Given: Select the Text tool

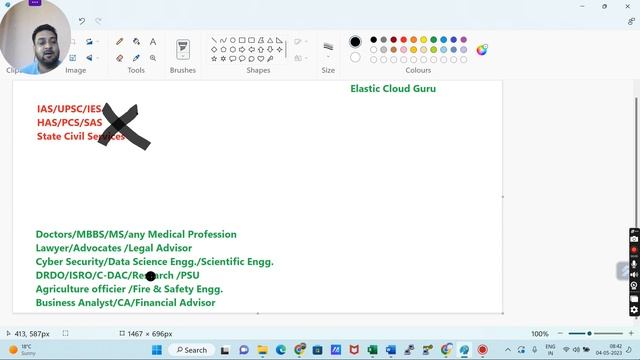Looking at the screenshot, I should pyautogui.click(x=153, y=42).
